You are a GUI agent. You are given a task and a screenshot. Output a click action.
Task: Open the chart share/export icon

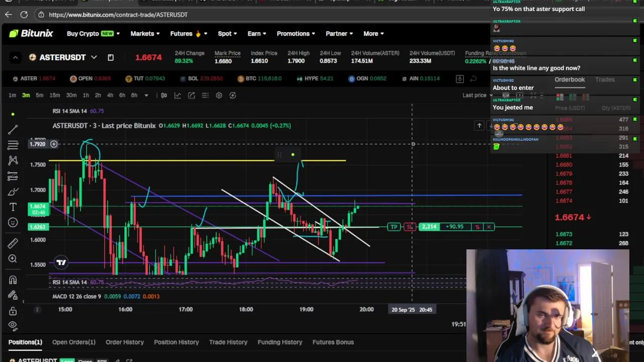coord(192,95)
